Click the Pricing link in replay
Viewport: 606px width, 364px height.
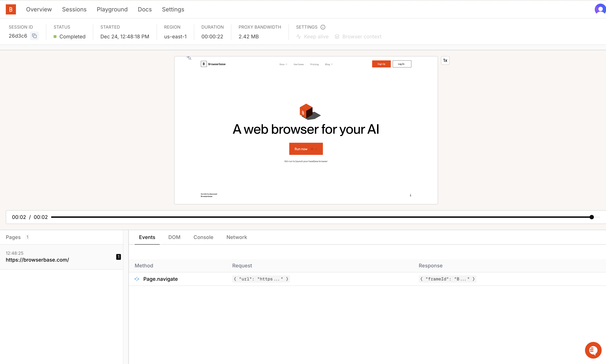coord(314,65)
